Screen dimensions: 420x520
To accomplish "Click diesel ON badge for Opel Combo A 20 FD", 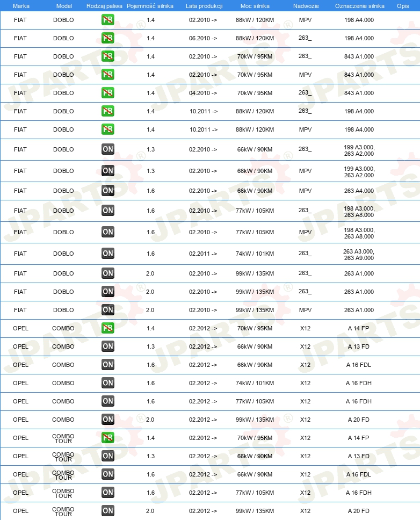I will pos(108,419).
